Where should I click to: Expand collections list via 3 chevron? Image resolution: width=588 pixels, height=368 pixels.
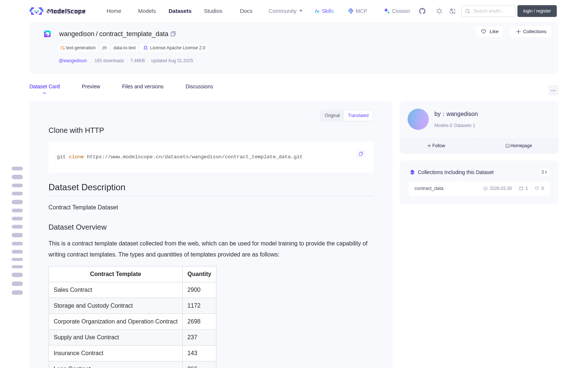[x=544, y=172]
